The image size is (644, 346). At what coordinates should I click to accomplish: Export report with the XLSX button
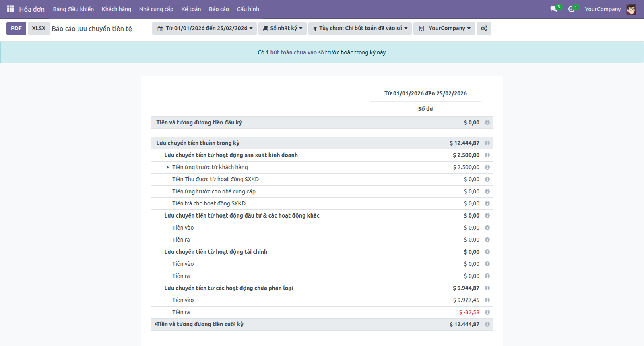(x=39, y=28)
